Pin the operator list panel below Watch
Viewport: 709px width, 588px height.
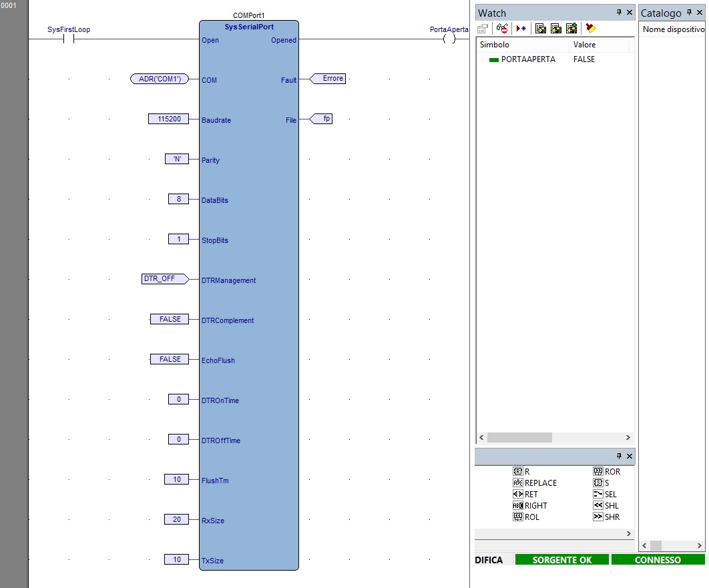coord(619,456)
